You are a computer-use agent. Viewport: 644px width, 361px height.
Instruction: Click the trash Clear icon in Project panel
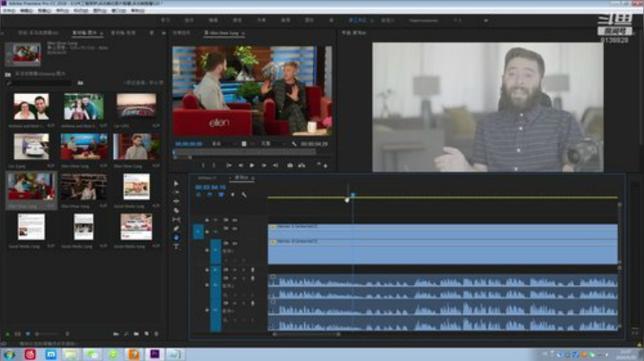pyautogui.click(x=157, y=334)
